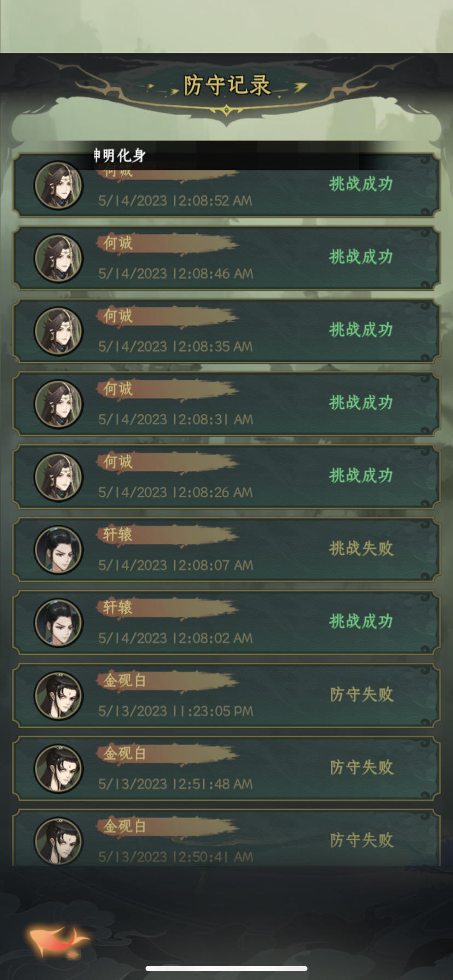The width and height of the screenshot is (453, 980).
Task: Open 何诚's portrait on the 12:08:35 AM entry
Action: coord(59,331)
